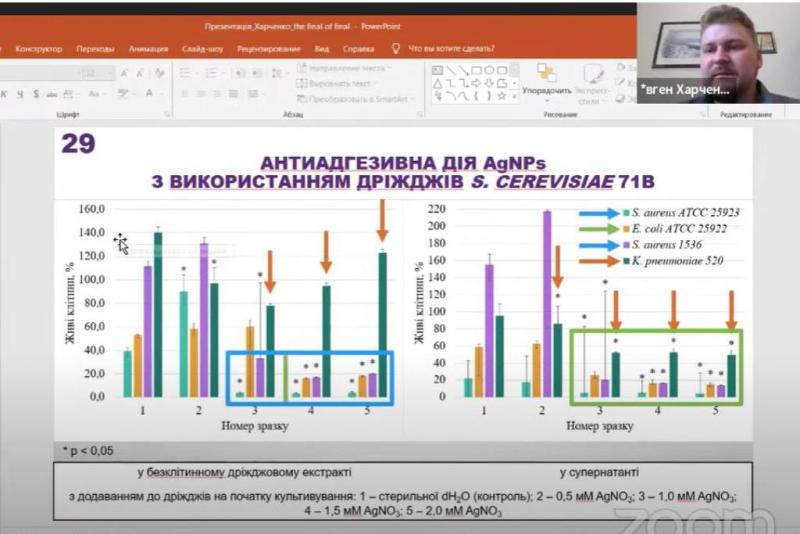This screenshot has width=800, height=534.
Task: Click the Increase Indent icon
Action: click(256, 73)
